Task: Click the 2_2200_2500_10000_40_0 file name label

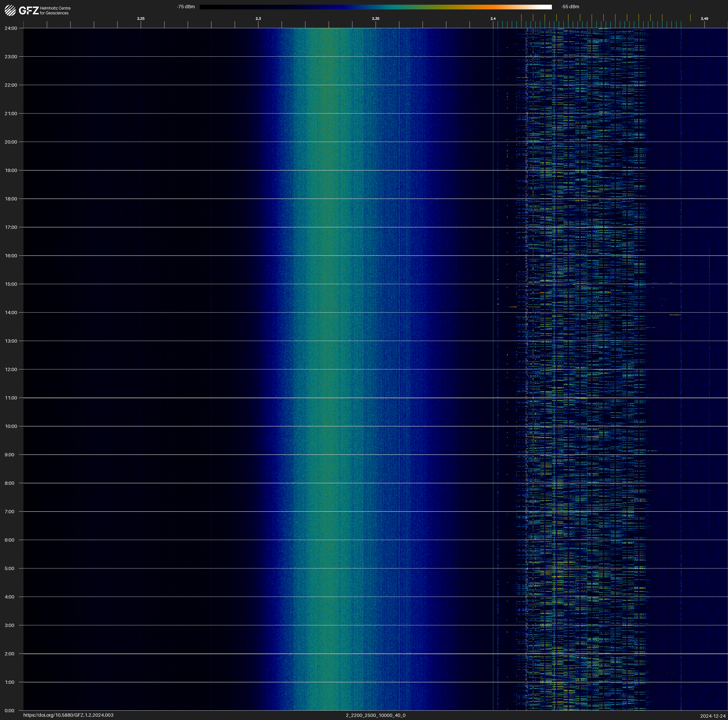Action: (375, 715)
